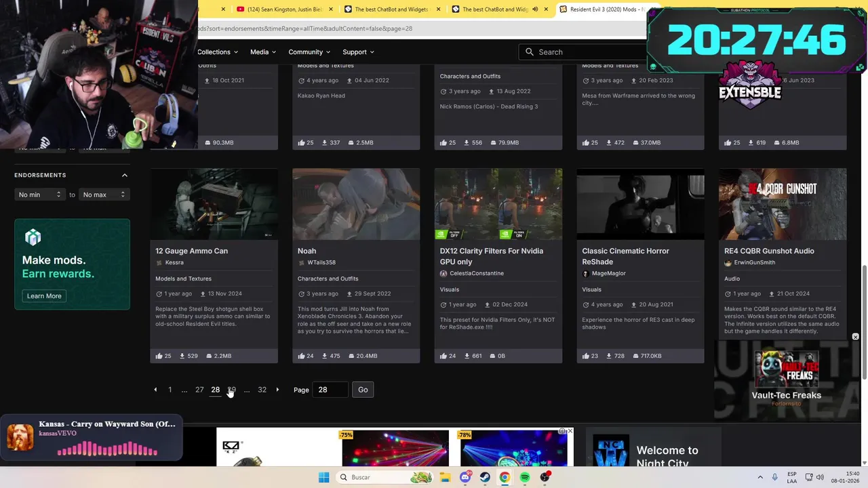Open the Endorsements No min dropdown
Viewport: 868px width, 488px height.
coord(40,195)
